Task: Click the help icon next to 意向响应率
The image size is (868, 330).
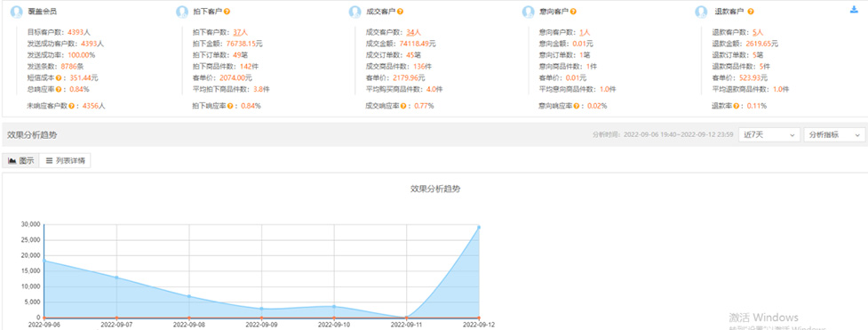Action: (x=577, y=105)
